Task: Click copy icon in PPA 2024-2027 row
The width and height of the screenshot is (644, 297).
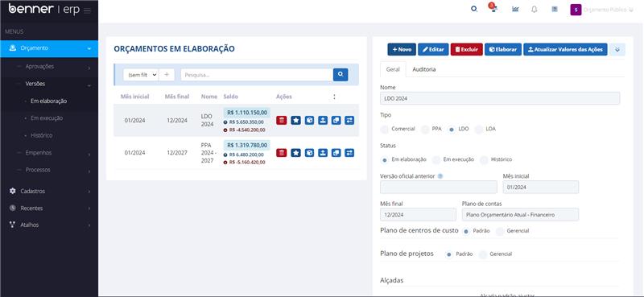Action: [336, 153]
